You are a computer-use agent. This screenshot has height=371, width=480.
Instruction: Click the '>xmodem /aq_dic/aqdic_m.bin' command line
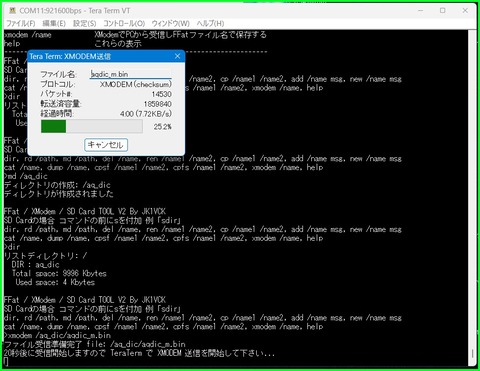pyautogui.click(x=57, y=335)
